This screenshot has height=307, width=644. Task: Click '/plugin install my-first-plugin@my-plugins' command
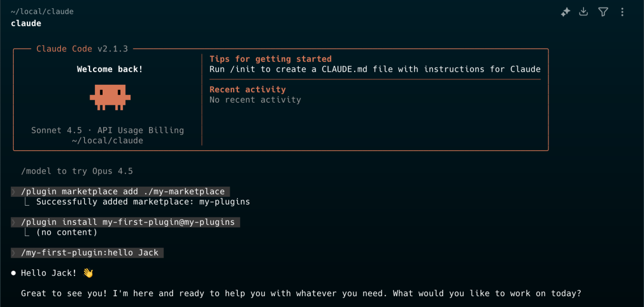pos(128,222)
